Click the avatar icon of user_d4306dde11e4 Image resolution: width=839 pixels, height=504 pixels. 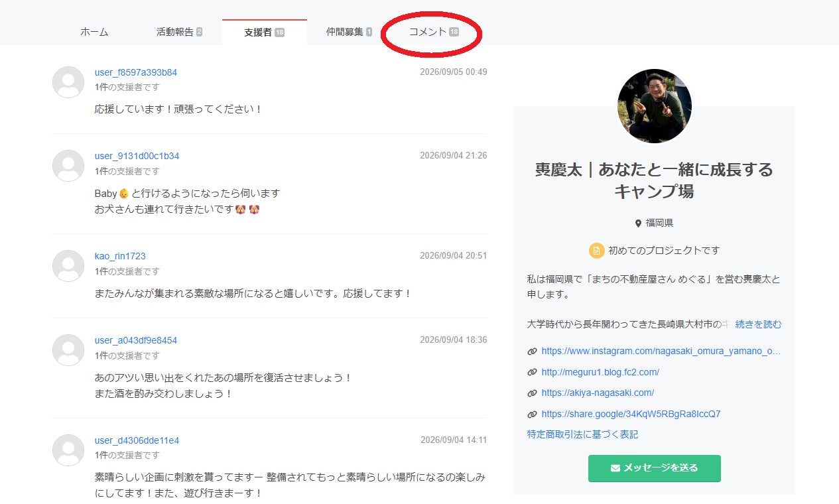coord(68,450)
